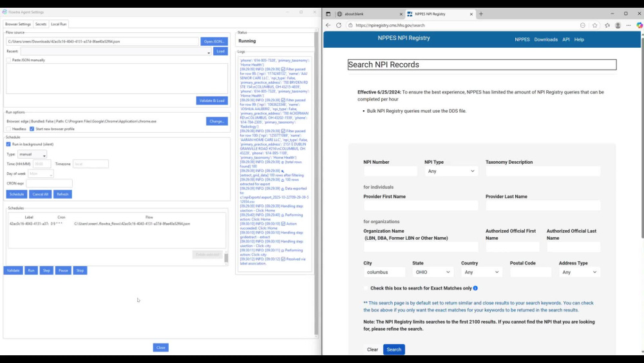Click the new tab plus icon
Viewport: 644px width, 363px height.
[x=481, y=14]
